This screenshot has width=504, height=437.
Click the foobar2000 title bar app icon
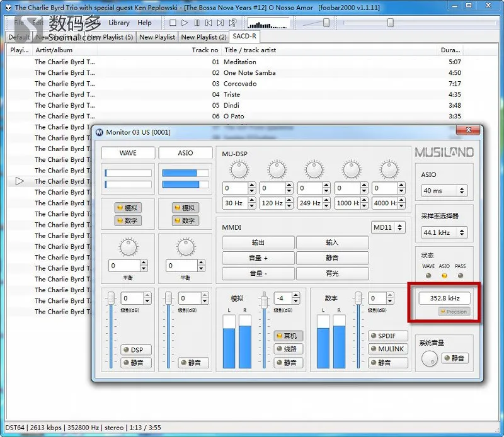(8, 7)
